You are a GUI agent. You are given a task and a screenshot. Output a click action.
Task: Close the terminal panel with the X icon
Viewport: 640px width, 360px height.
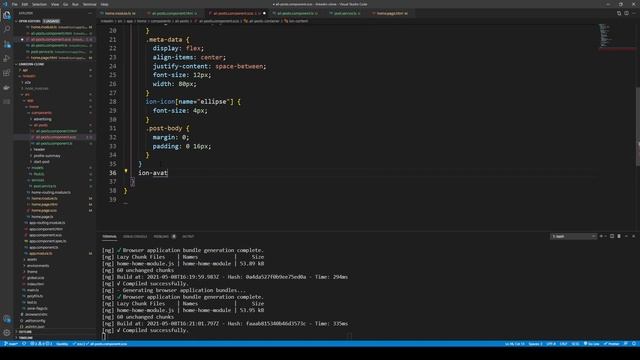pos(633,236)
